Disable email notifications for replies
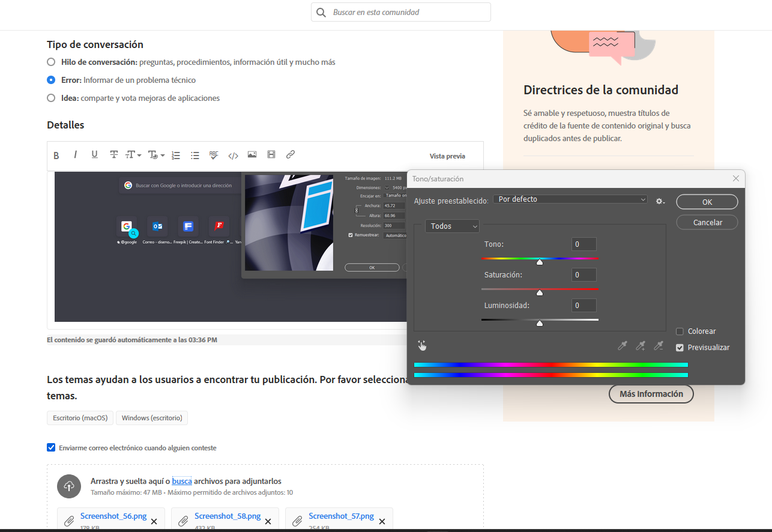Viewport: 772px width, 532px height. pos(51,447)
